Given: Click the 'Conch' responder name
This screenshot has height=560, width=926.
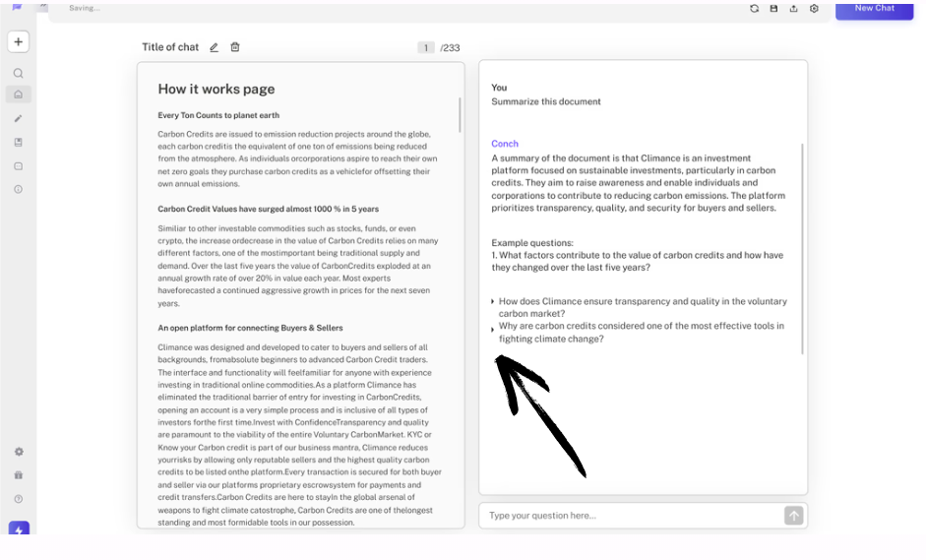Looking at the screenshot, I should [x=505, y=144].
